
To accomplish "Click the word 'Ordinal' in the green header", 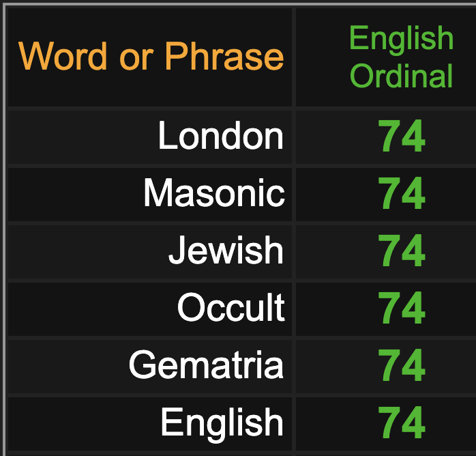I will (x=401, y=76).
